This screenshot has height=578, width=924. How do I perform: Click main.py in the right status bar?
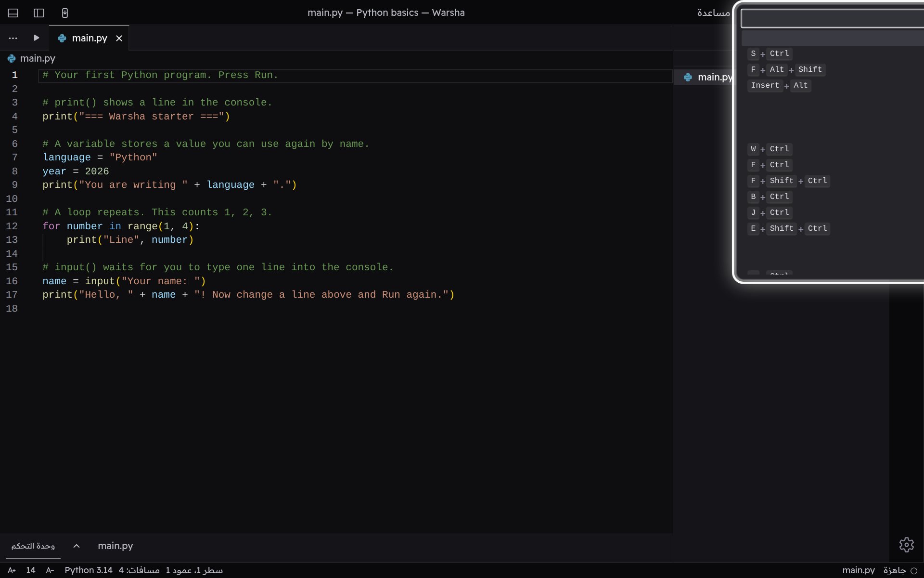point(859,570)
